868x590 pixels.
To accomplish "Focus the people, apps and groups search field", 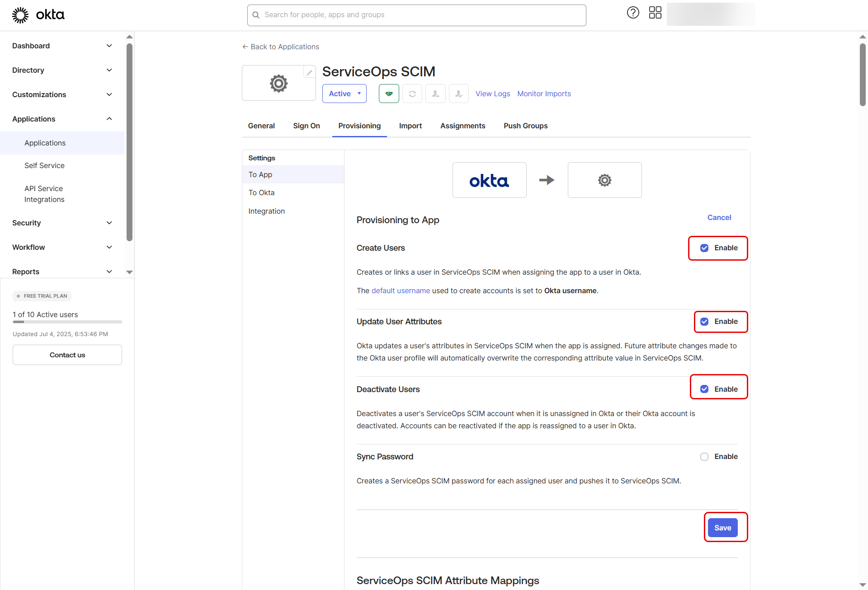I will click(416, 15).
